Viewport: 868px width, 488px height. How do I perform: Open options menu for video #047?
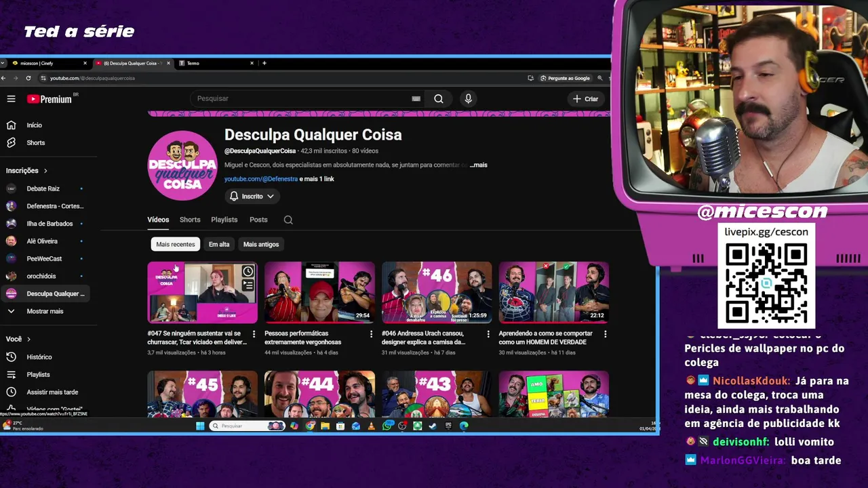[254, 334]
